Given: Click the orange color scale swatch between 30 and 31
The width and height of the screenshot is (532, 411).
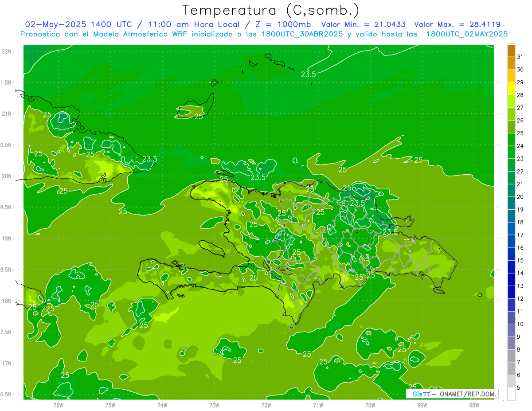Looking at the screenshot, I should click(511, 63).
